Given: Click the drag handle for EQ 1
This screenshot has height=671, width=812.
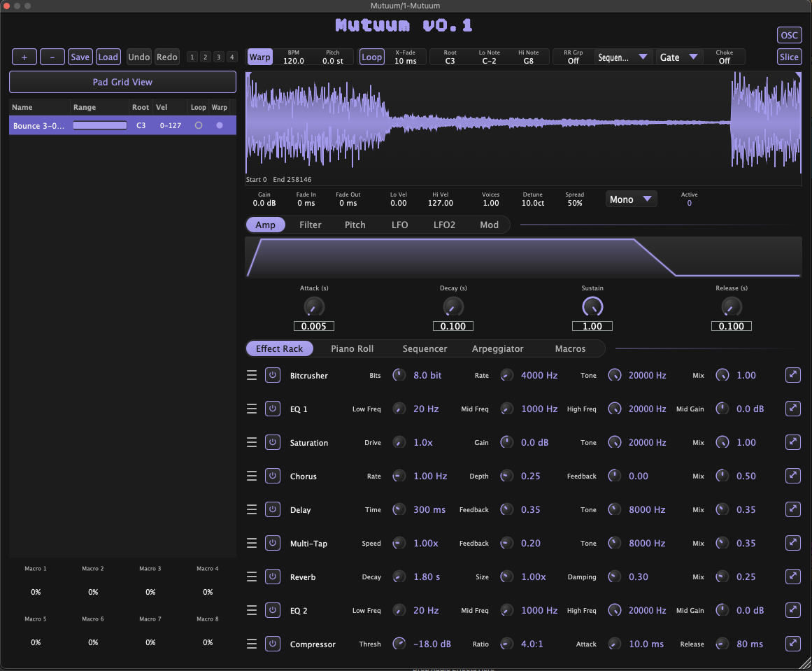Looking at the screenshot, I should (x=252, y=409).
